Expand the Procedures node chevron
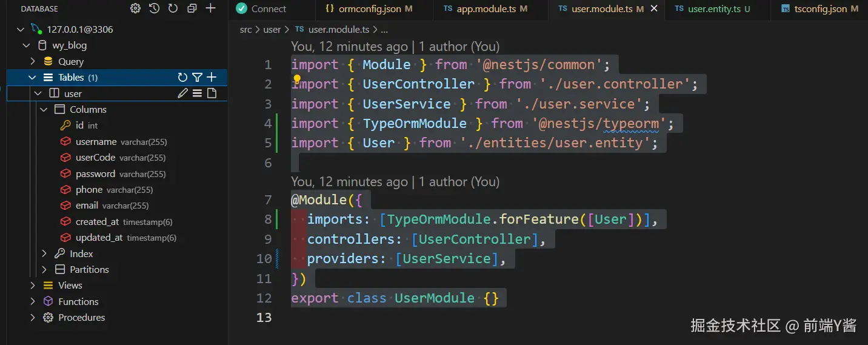The width and height of the screenshot is (868, 345). pos(33,317)
